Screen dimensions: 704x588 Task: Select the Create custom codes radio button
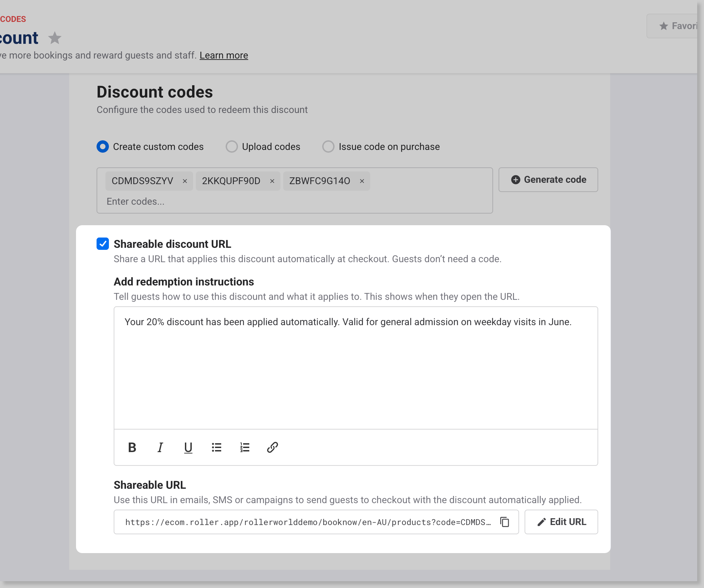[x=103, y=146]
